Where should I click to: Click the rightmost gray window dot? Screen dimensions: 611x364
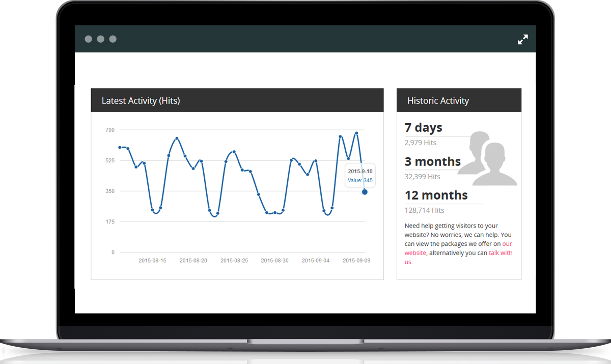point(113,39)
